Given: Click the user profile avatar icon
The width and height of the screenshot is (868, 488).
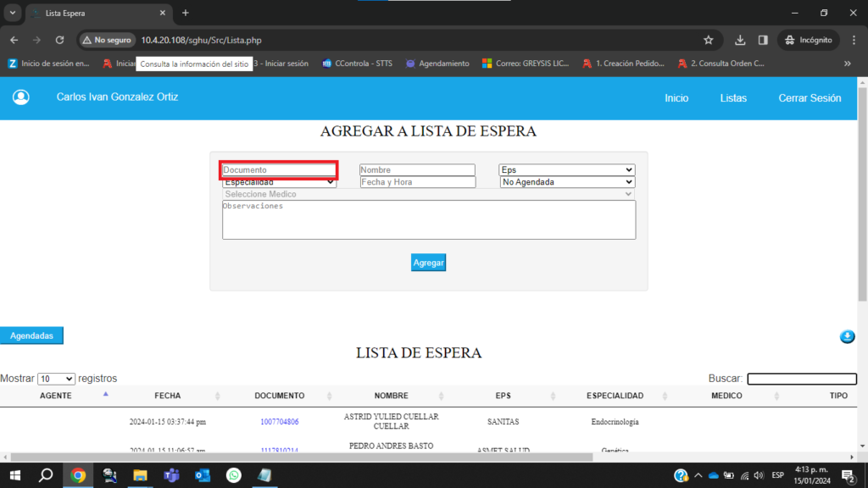Looking at the screenshot, I should coord(21,97).
